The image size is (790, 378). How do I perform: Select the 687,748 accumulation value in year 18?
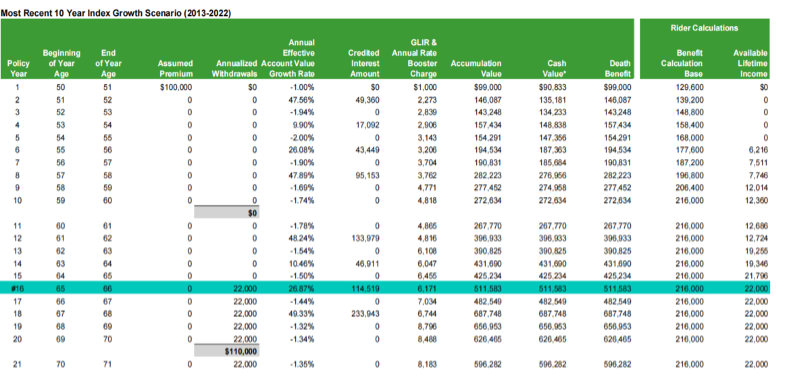pos(489,313)
